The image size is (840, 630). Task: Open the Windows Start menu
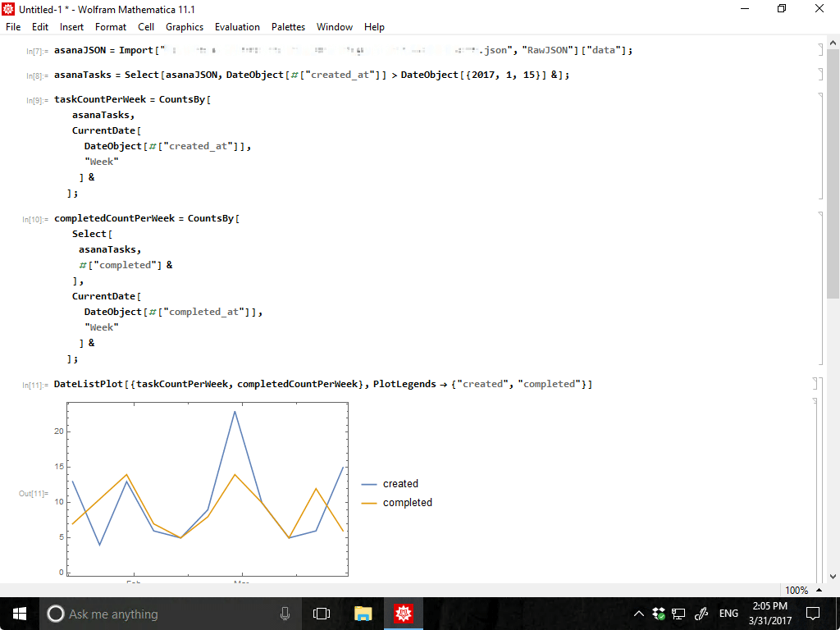20,614
